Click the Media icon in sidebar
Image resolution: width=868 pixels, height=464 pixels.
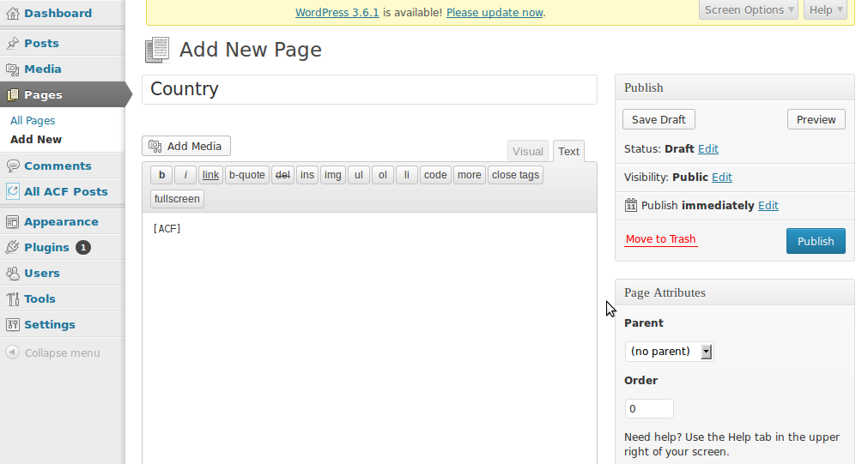pos(12,69)
